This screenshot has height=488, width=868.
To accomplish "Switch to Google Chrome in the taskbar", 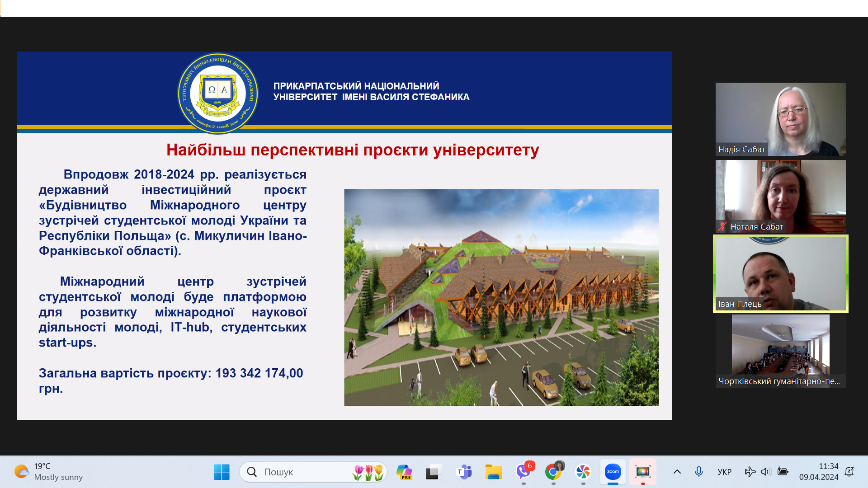I will tap(553, 472).
